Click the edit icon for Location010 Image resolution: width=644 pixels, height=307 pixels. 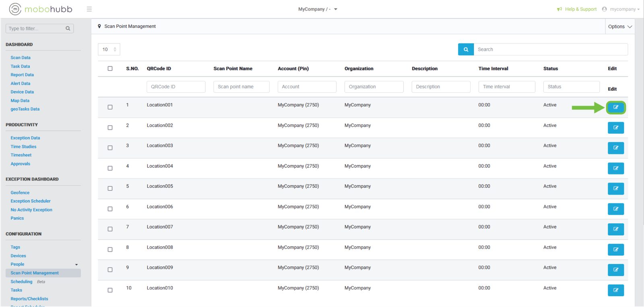[615, 290]
